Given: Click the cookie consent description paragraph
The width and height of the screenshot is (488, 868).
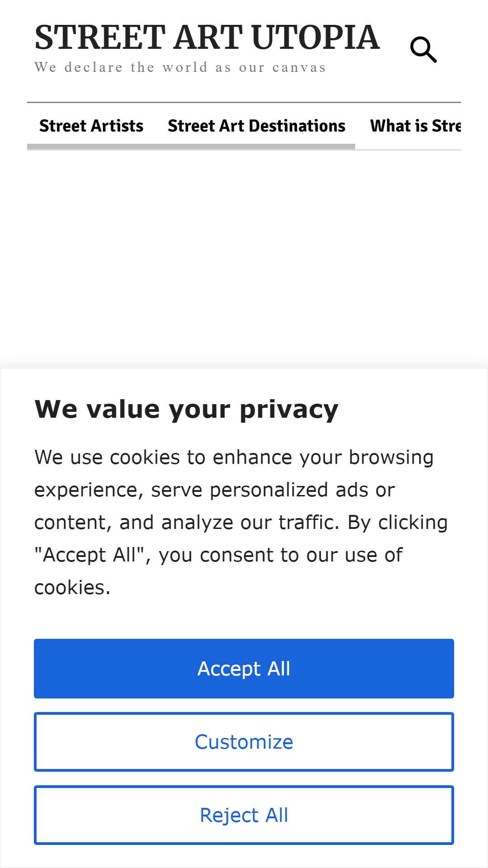Looking at the screenshot, I should 241,522.
